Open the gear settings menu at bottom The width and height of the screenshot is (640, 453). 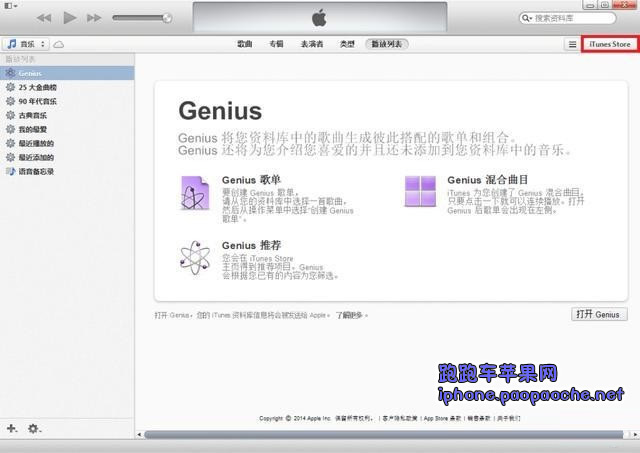click(34, 429)
